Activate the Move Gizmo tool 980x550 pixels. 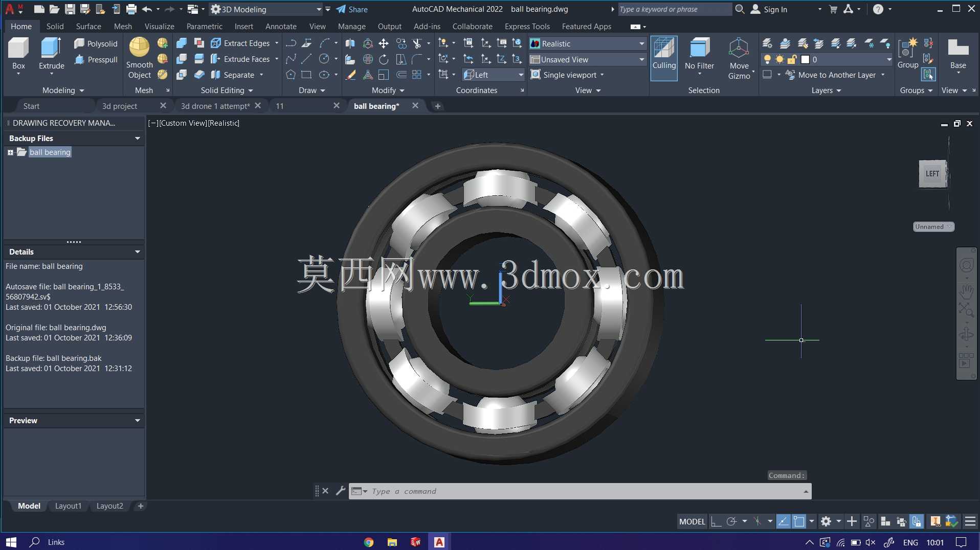click(x=739, y=58)
